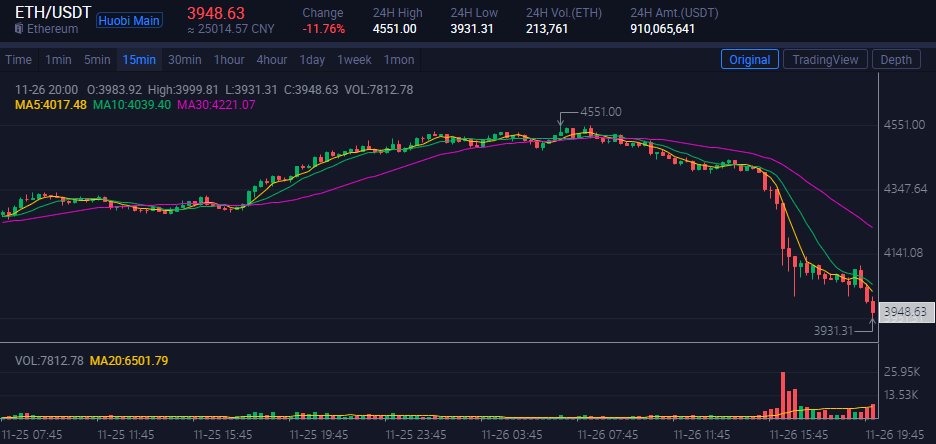The image size is (936, 444).
Task: Click the highlighted 3948.63 price tag on axis
Action: tap(905, 312)
